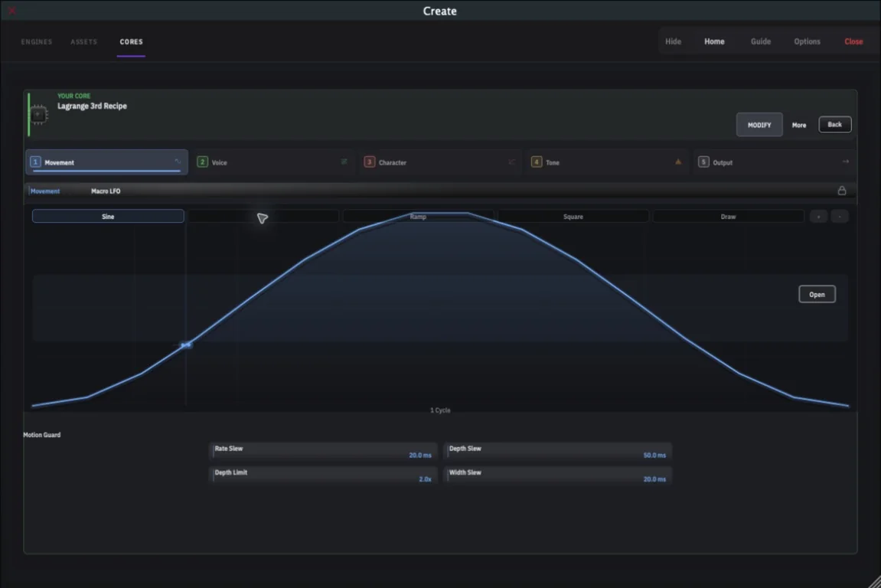Choose the Draw waveform shape

[x=728, y=217]
